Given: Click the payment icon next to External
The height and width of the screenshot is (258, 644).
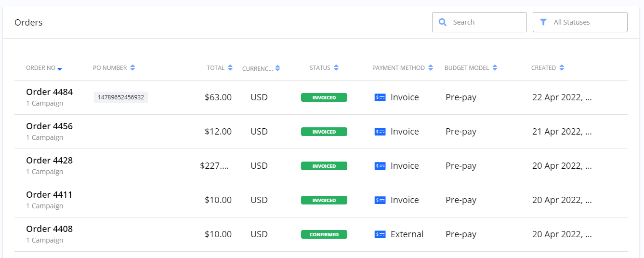Looking at the screenshot, I should (380, 234).
